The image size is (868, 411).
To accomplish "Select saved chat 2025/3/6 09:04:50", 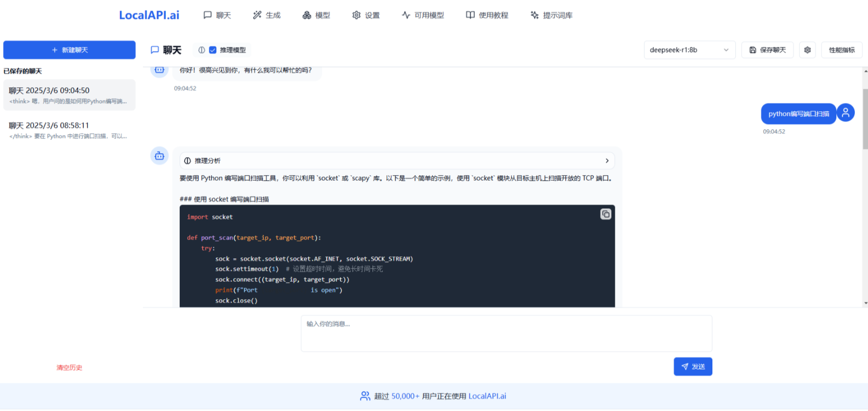I will 69,95.
